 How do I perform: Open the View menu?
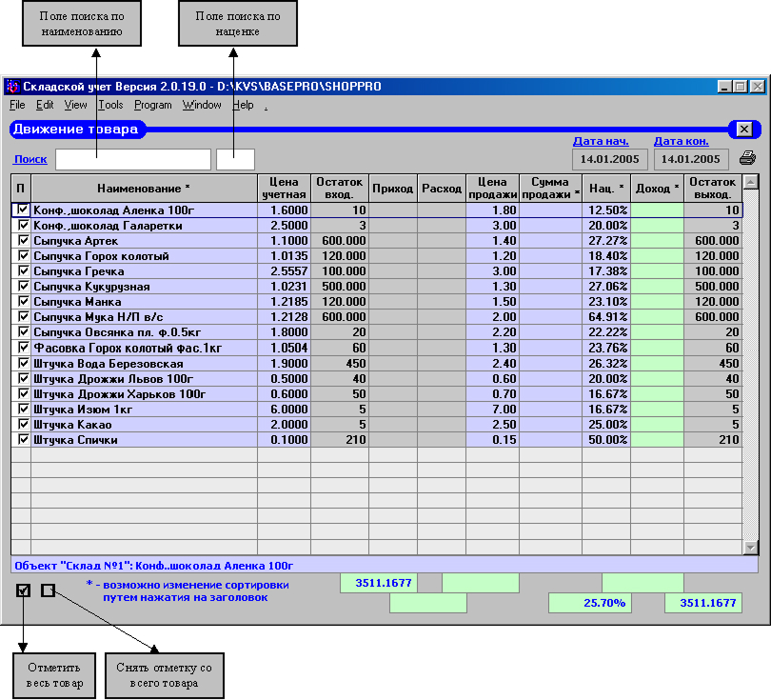(x=75, y=105)
